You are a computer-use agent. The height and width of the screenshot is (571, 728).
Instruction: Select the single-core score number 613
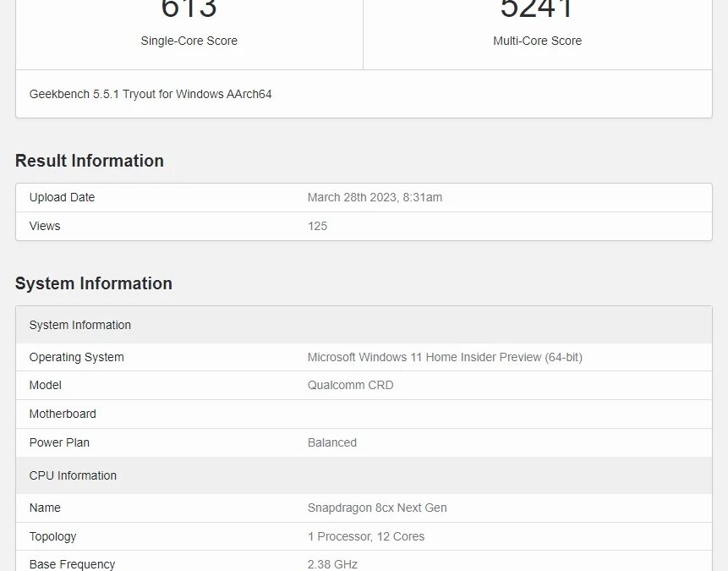point(189,8)
